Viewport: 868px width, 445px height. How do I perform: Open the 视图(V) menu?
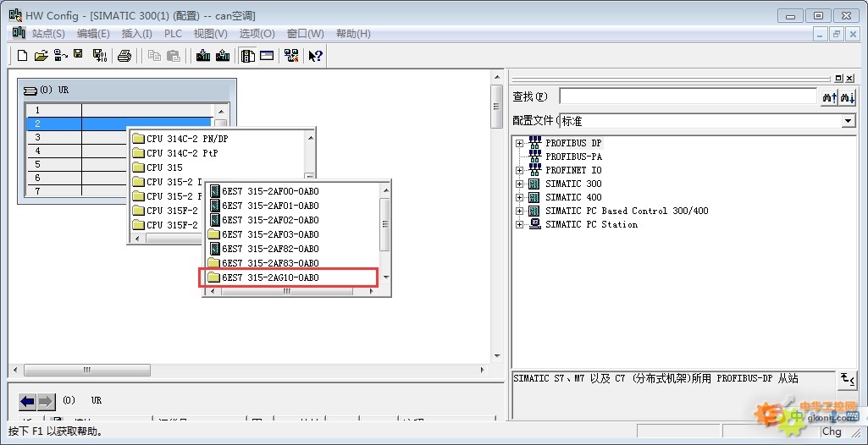click(x=210, y=34)
